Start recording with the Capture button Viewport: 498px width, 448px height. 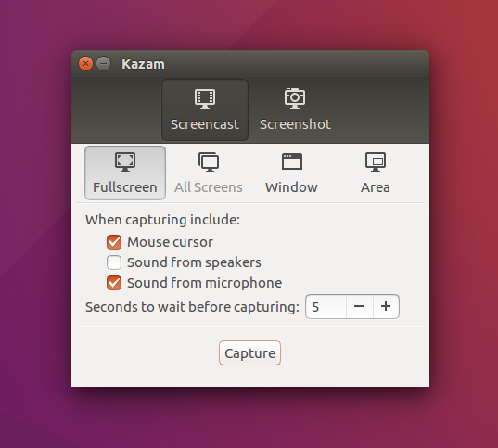pyautogui.click(x=250, y=353)
